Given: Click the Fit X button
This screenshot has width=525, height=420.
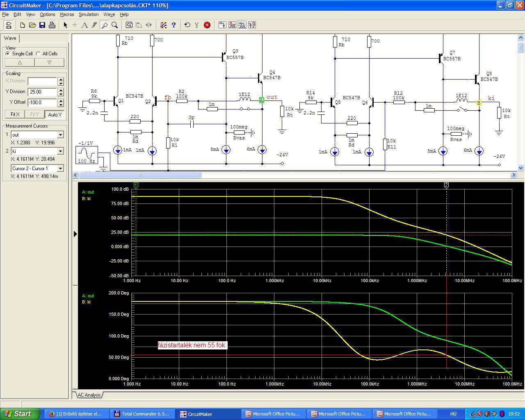Looking at the screenshot, I should 15,114.
